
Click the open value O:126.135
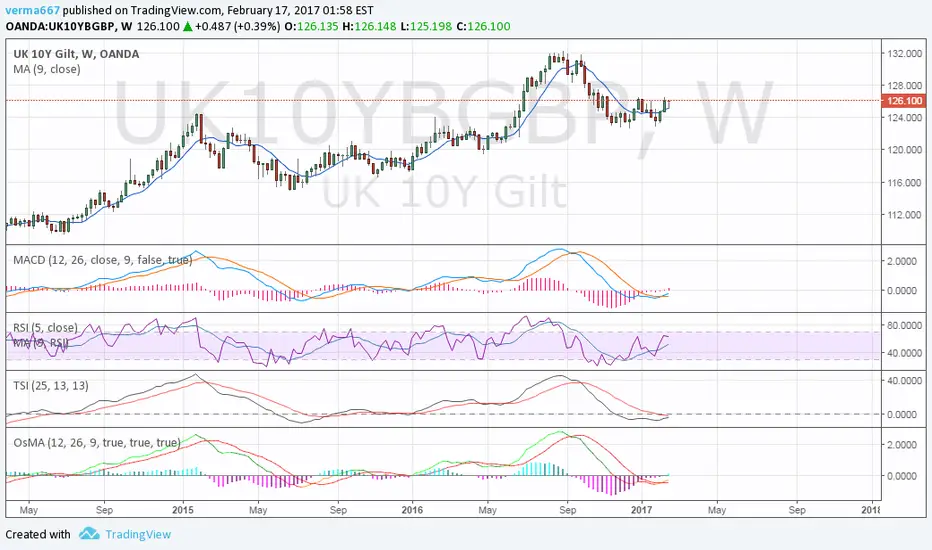[x=311, y=26]
